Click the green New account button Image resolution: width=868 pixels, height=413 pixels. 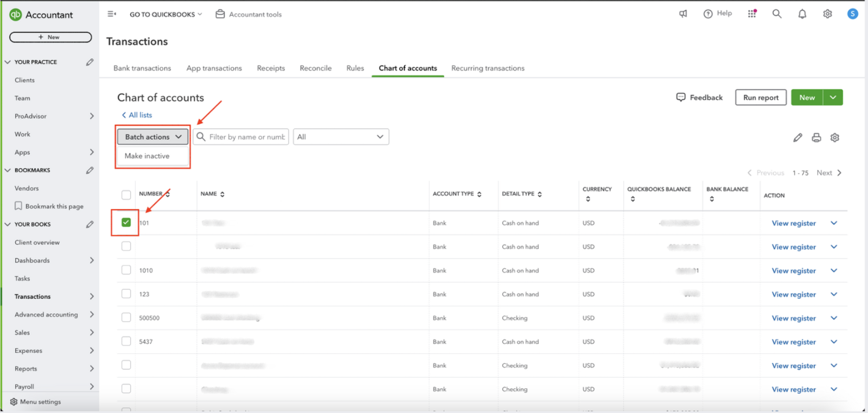click(x=807, y=98)
